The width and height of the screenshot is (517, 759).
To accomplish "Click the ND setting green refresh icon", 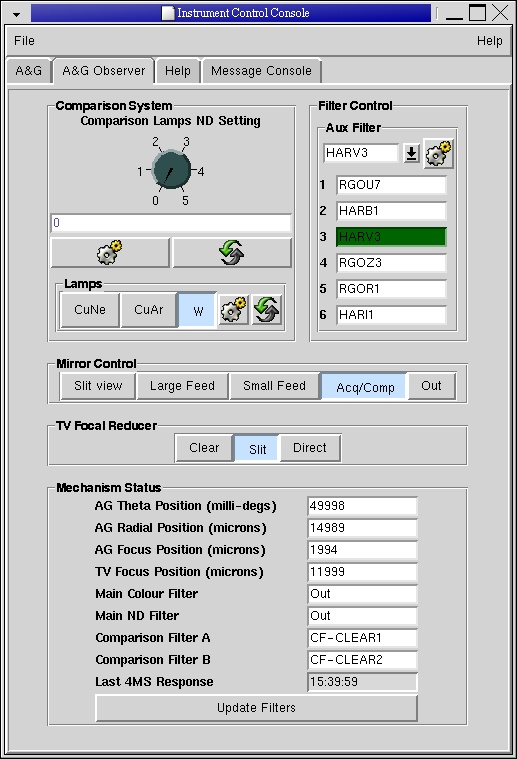I will click(x=232, y=252).
